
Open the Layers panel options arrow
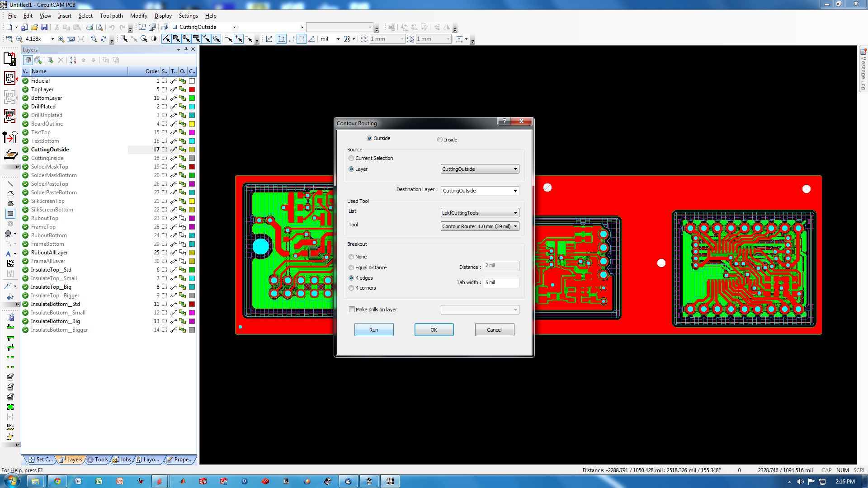tap(179, 49)
